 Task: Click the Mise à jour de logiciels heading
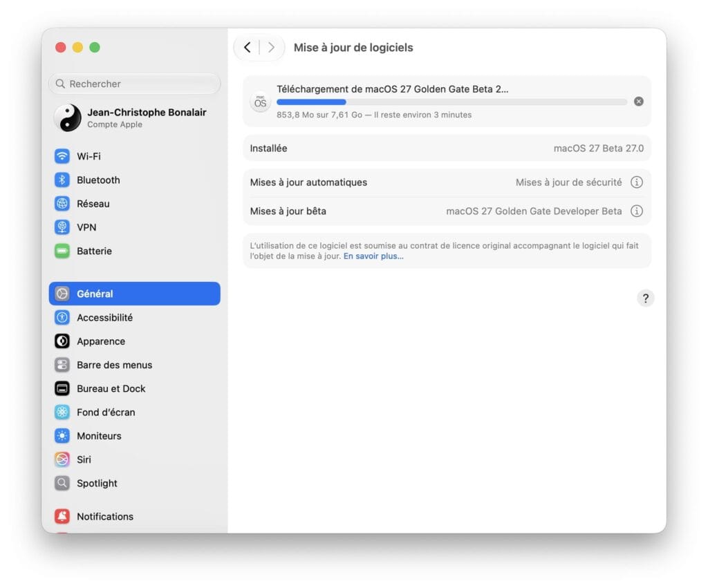(x=353, y=48)
